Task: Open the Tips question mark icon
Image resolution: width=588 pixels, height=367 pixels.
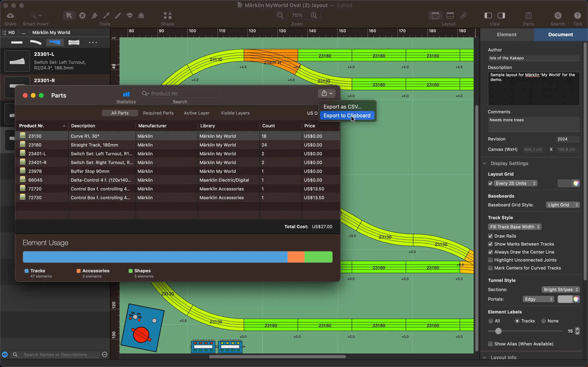Action: point(577,16)
